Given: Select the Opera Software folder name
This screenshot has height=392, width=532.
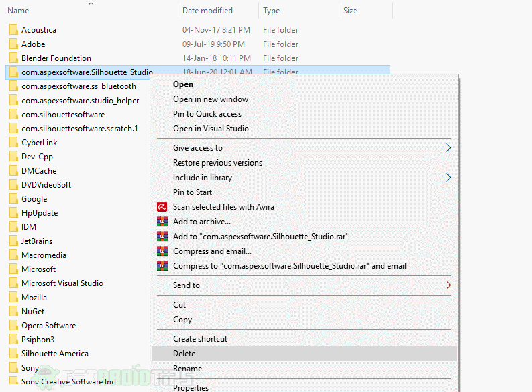Looking at the screenshot, I should (48, 325).
